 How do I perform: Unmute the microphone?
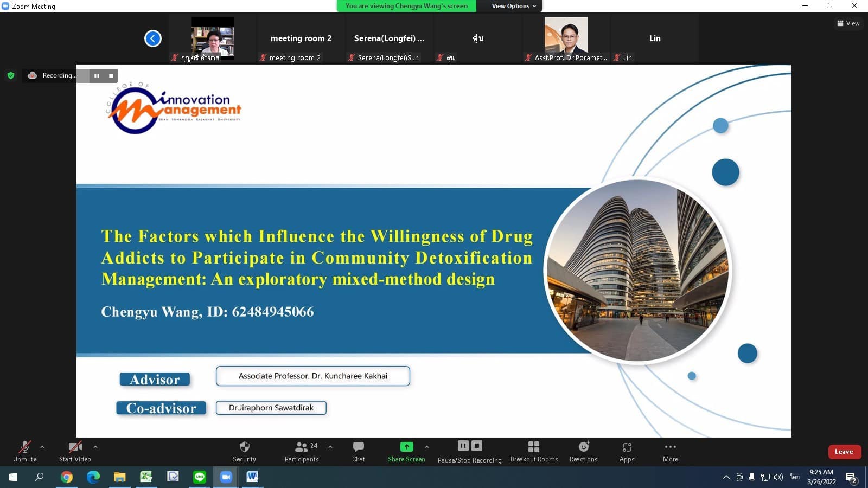25,451
